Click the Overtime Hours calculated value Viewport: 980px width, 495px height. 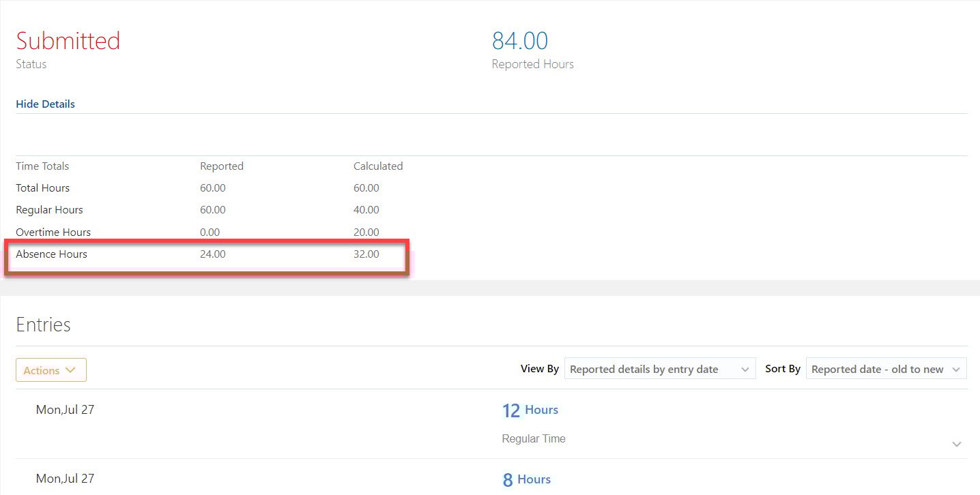[x=366, y=232]
